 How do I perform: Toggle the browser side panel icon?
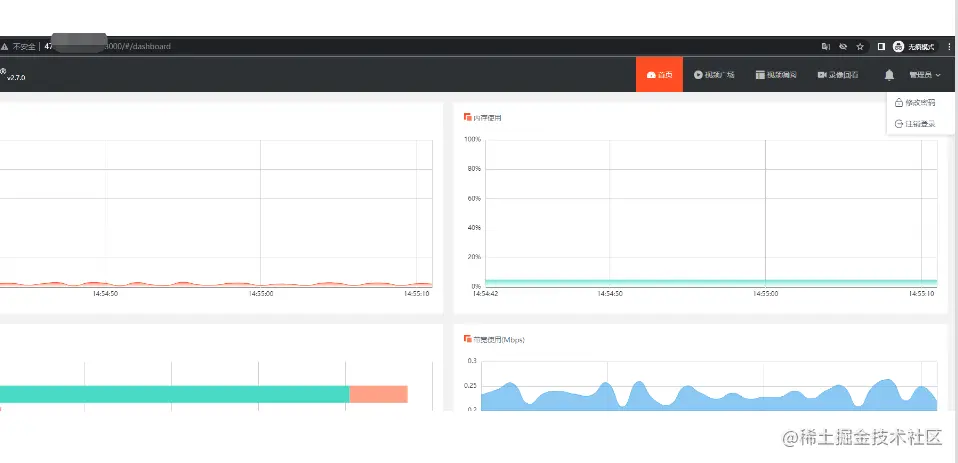click(881, 46)
